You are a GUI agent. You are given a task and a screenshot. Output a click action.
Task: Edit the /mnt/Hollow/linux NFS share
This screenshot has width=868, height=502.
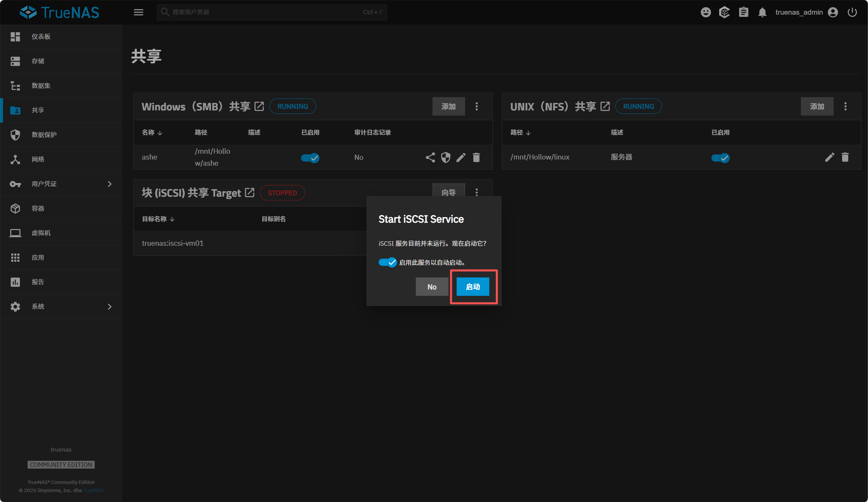[x=830, y=157]
